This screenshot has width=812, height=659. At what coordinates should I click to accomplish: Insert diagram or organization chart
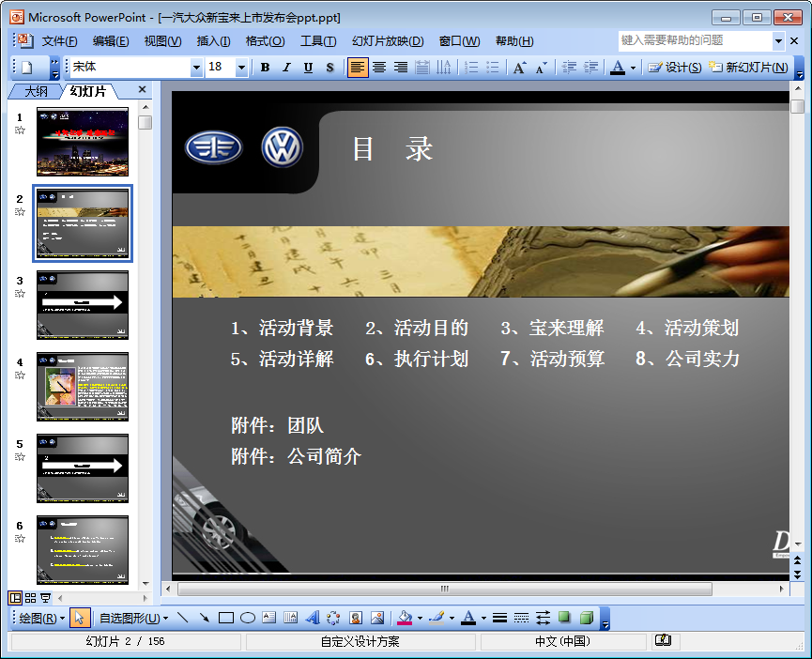pyautogui.click(x=333, y=618)
